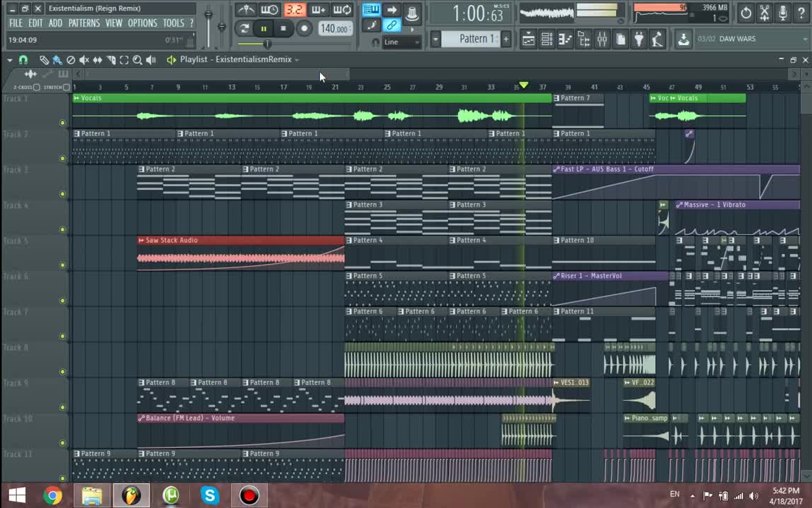The width and height of the screenshot is (812, 508).
Task: Open the VIEW menu
Action: (x=113, y=23)
